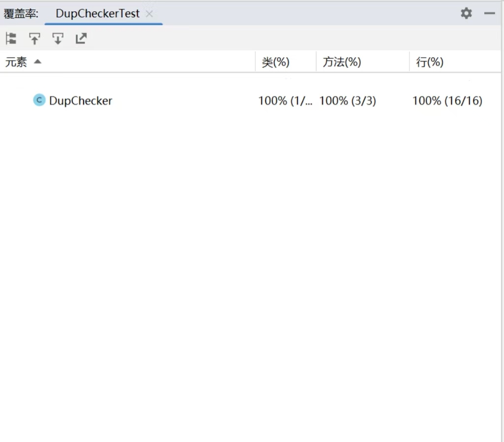The image size is (504, 442).
Task: Close the DupCheckerTest tab
Action: pos(149,14)
